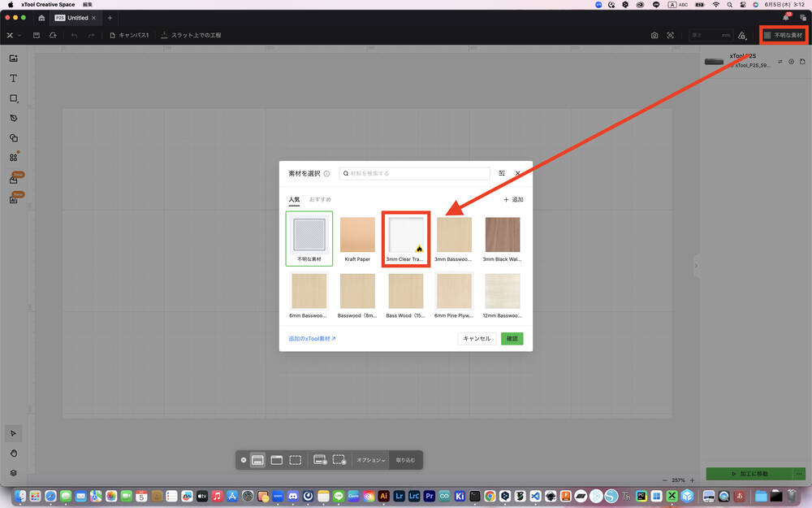Click the cloud upload icon
The height and width of the screenshot is (508, 812).
point(53,35)
